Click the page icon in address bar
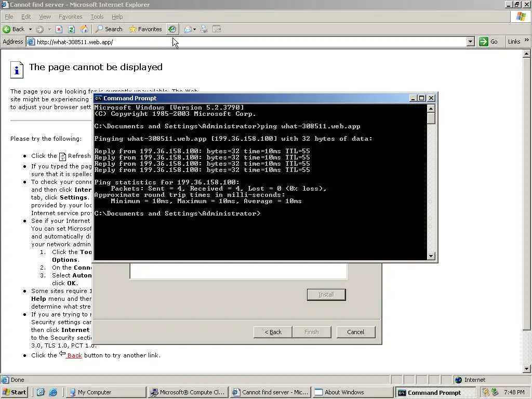 click(31, 42)
